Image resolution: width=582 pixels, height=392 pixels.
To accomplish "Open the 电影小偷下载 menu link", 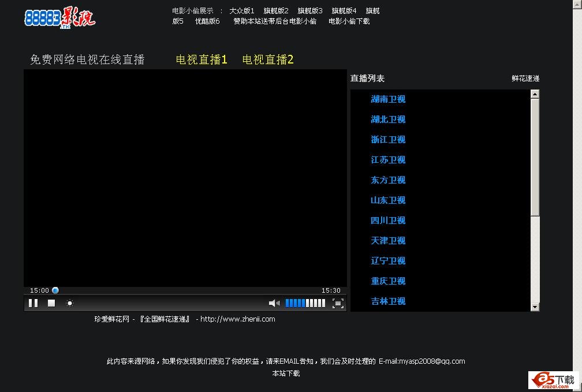I will click(x=349, y=21).
